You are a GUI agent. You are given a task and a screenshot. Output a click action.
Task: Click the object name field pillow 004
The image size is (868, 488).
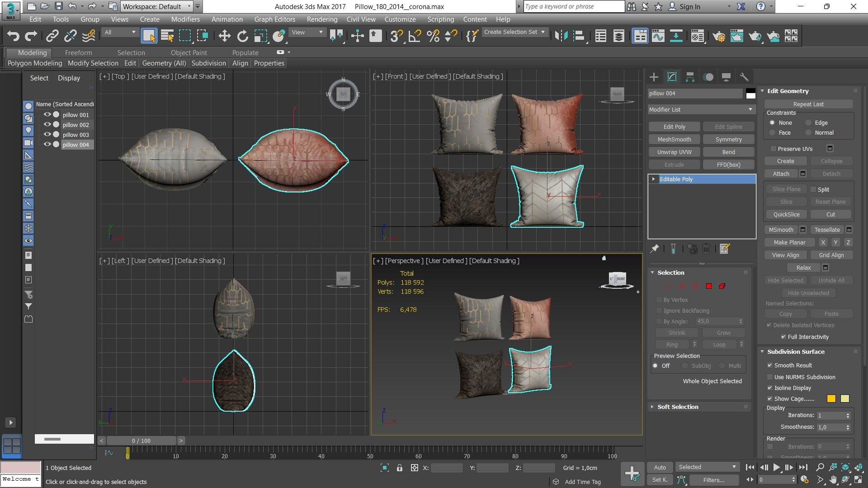(695, 94)
